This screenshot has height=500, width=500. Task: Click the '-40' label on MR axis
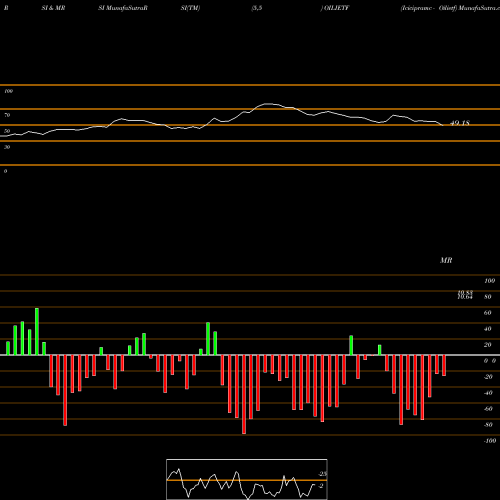coord(488,393)
